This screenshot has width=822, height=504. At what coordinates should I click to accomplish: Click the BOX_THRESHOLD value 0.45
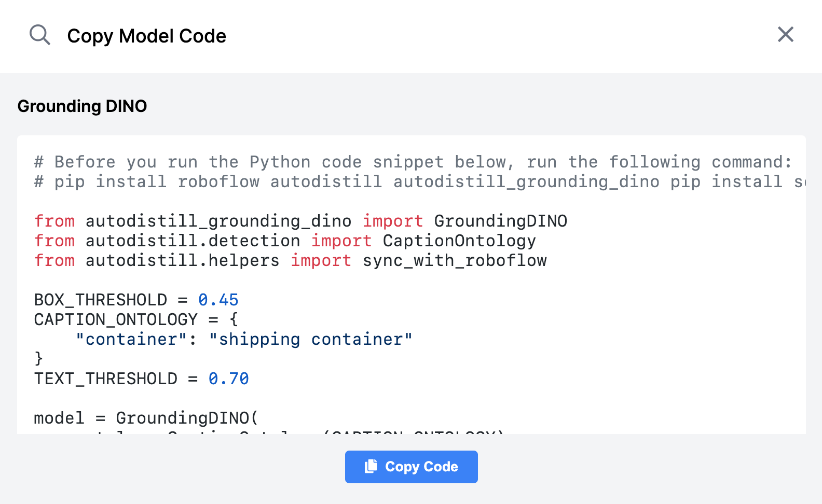click(x=218, y=300)
